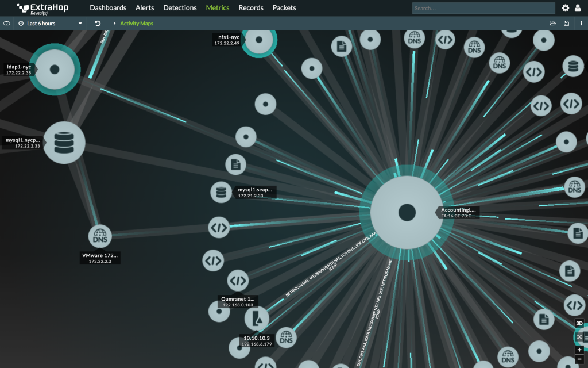The width and height of the screenshot is (588, 368).
Task: Open the Last 6 hours time selector
Action: point(51,23)
